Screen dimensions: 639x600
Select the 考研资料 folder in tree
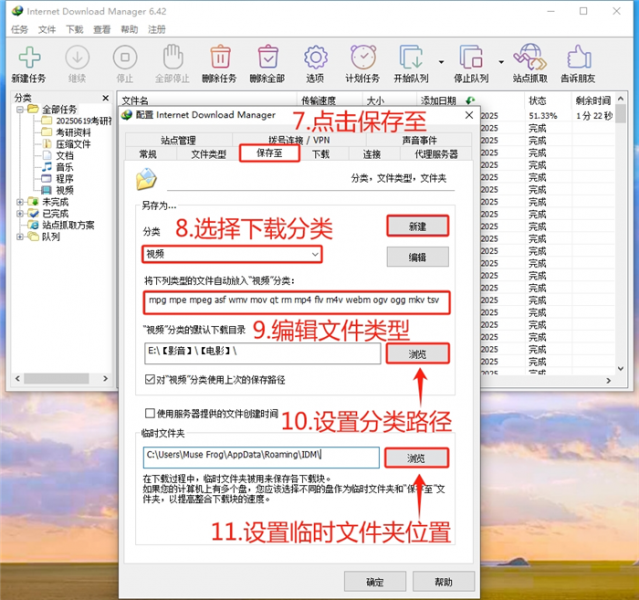(x=73, y=132)
